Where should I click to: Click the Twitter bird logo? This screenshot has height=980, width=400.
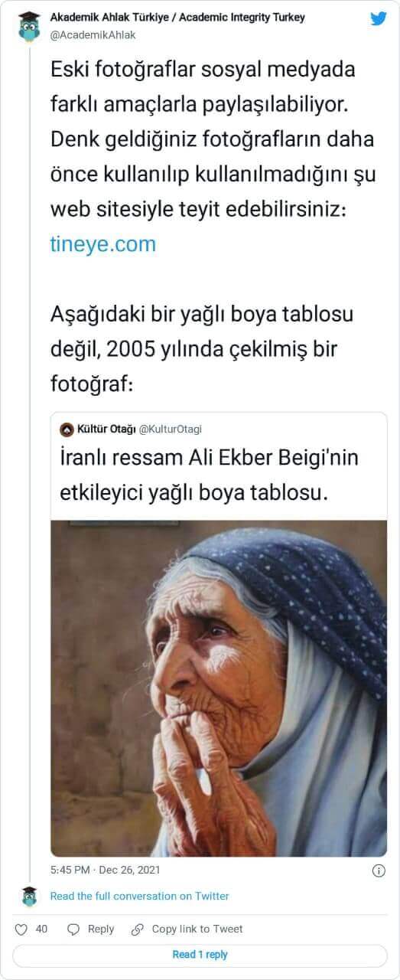click(379, 18)
